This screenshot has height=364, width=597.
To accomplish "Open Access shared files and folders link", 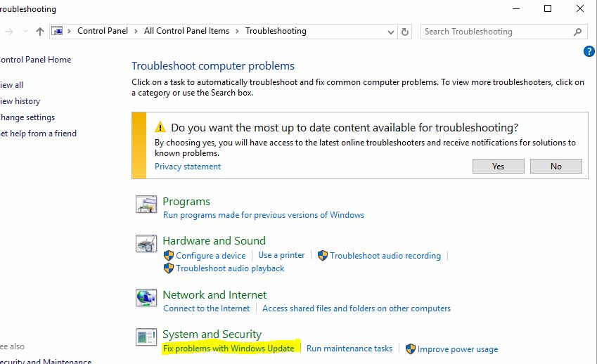I will [357, 308].
